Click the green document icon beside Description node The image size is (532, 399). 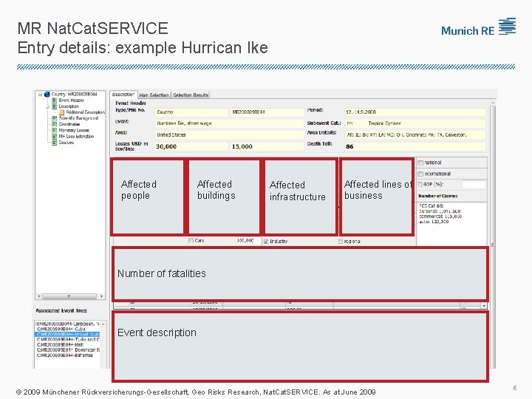[54, 106]
